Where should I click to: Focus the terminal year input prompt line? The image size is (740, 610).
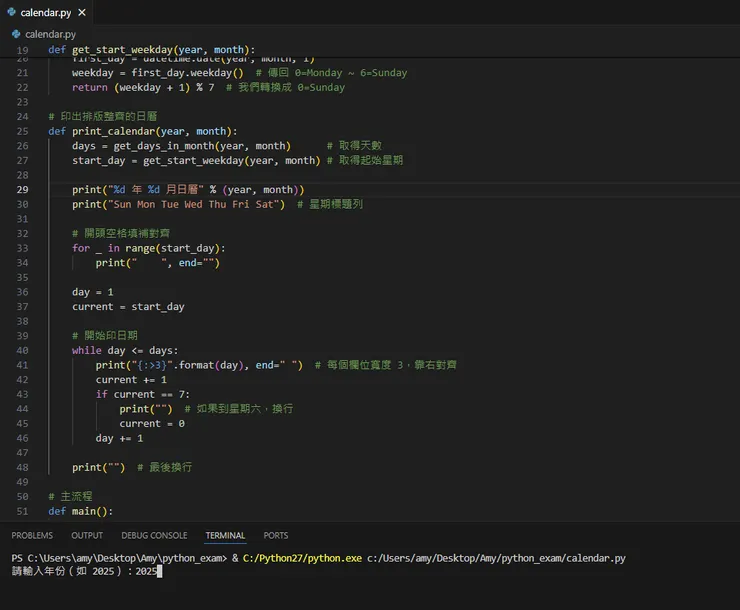(85, 572)
